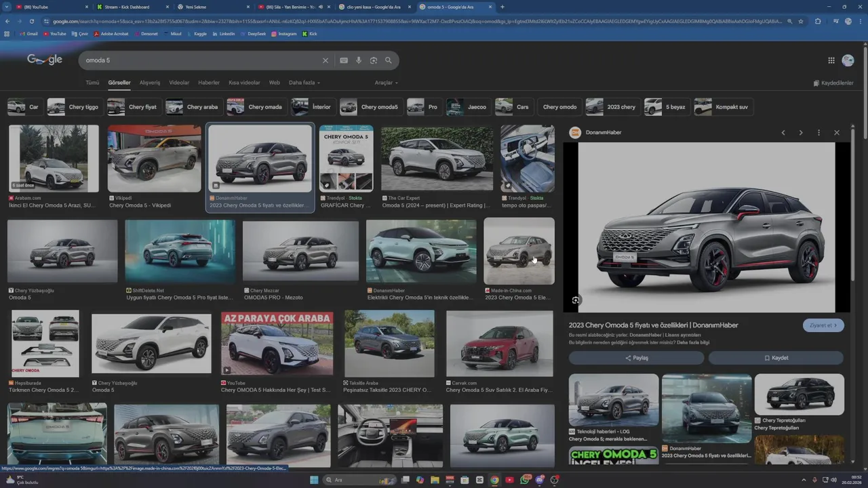The height and width of the screenshot is (488, 868).
Task: Open the Daha fazla bilgi link
Action: pos(692,342)
